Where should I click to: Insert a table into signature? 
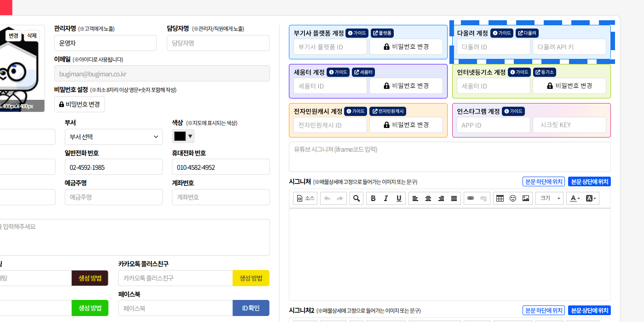(500, 198)
